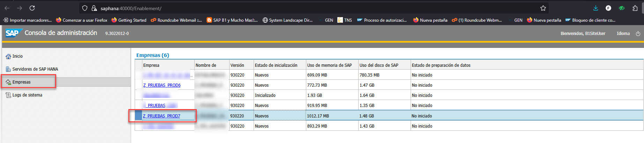Bookmark this page with the star icon
Viewport: 644px width, 143px height.
(x=543, y=8)
